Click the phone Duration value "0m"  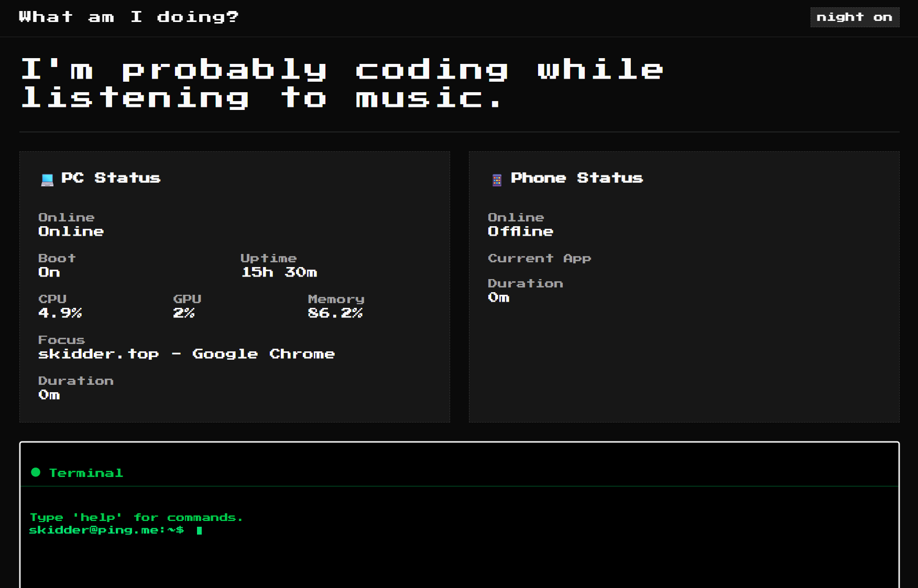click(498, 297)
